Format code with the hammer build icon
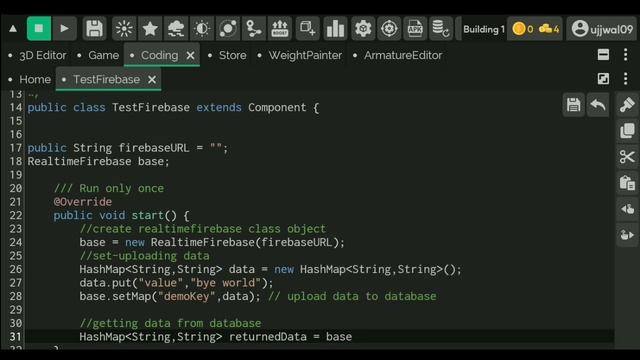 click(x=627, y=105)
